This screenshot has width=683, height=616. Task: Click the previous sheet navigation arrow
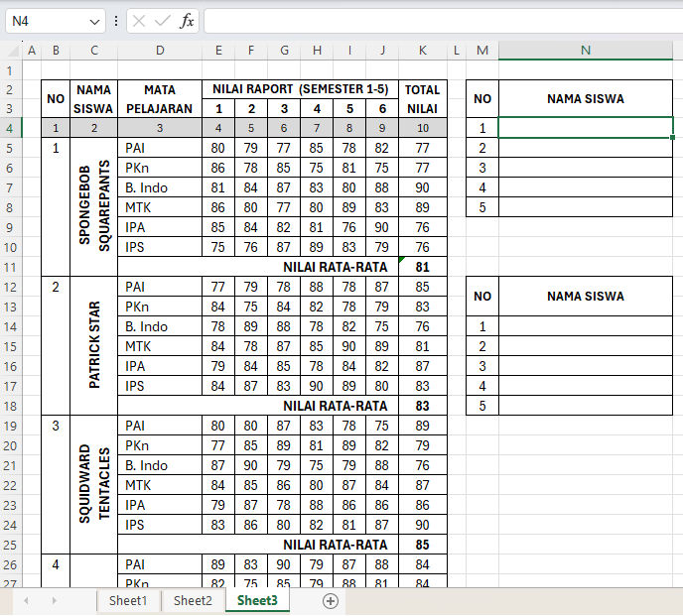point(26,601)
